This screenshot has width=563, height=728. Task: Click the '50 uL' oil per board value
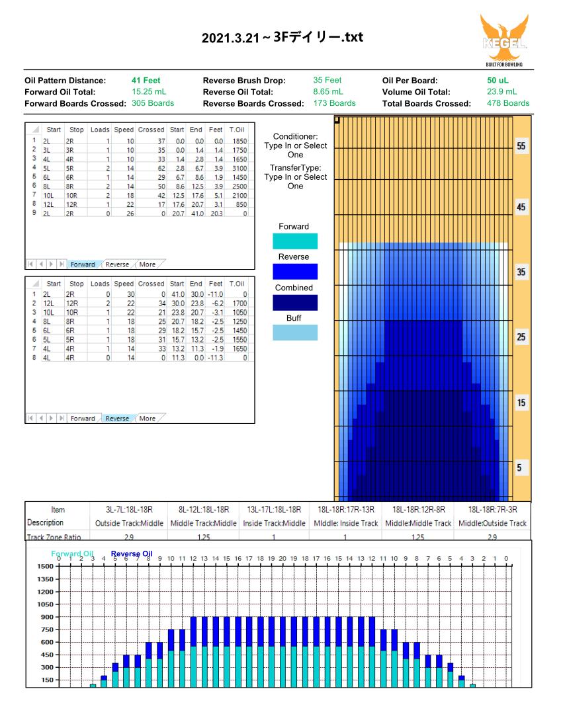pos(498,80)
